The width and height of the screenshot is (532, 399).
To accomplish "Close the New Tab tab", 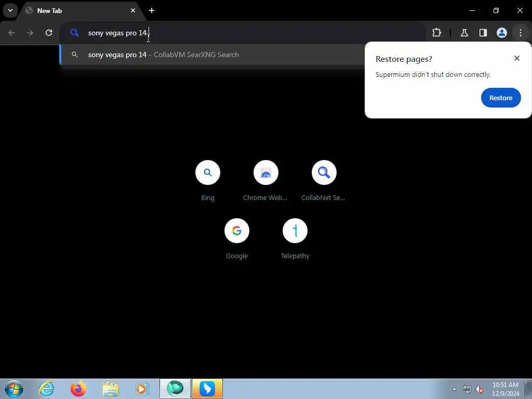I will [x=133, y=10].
